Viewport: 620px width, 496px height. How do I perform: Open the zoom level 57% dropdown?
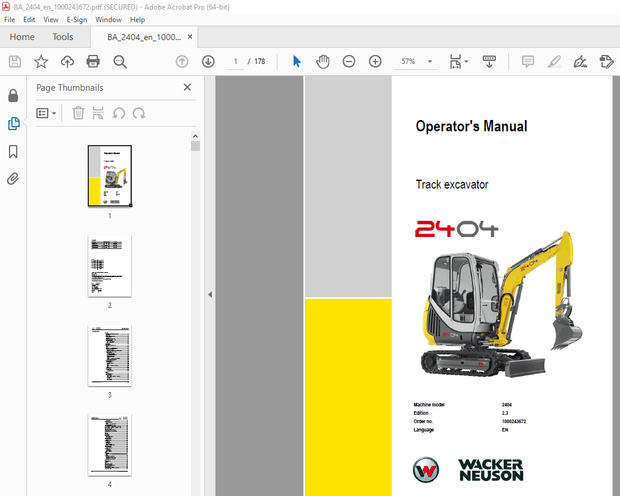(430, 62)
